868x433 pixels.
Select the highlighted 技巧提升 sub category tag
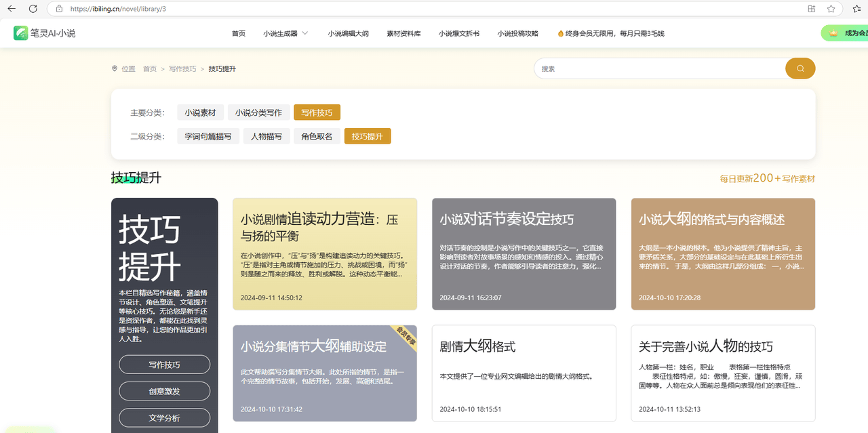tap(368, 136)
